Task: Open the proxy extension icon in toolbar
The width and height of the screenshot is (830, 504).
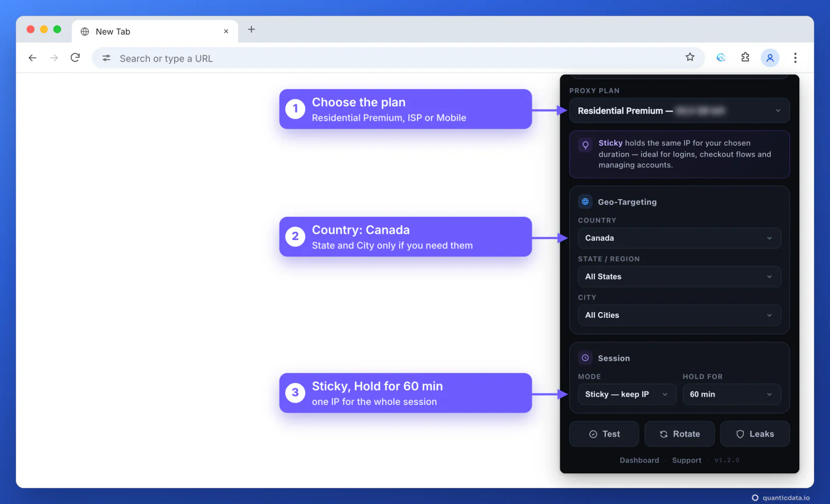Action: (721, 58)
